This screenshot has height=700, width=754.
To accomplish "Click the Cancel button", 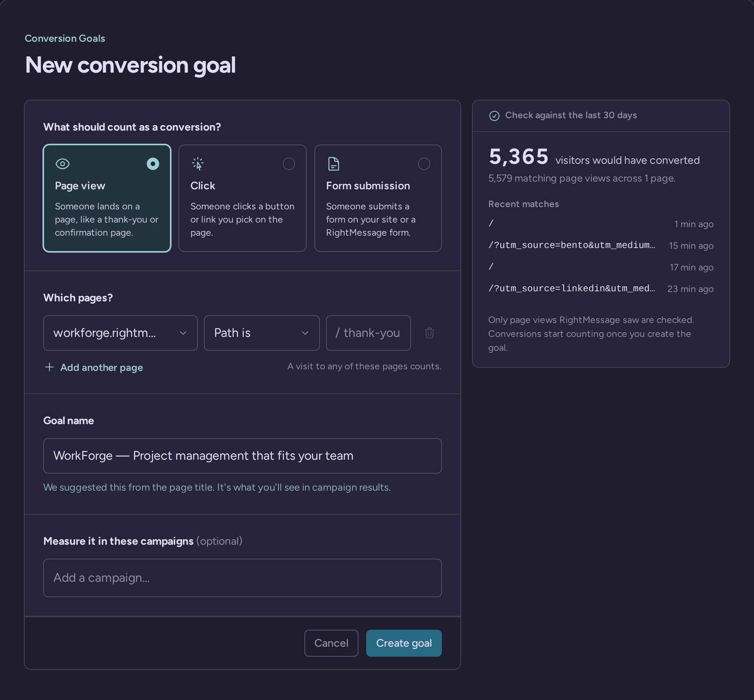I will pyautogui.click(x=331, y=643).
